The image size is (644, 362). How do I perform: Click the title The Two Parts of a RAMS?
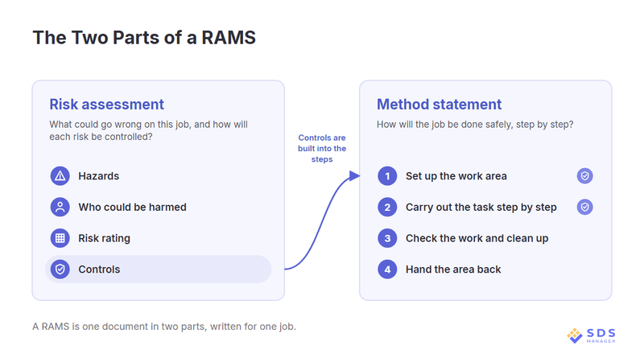(x=144, y=37)
